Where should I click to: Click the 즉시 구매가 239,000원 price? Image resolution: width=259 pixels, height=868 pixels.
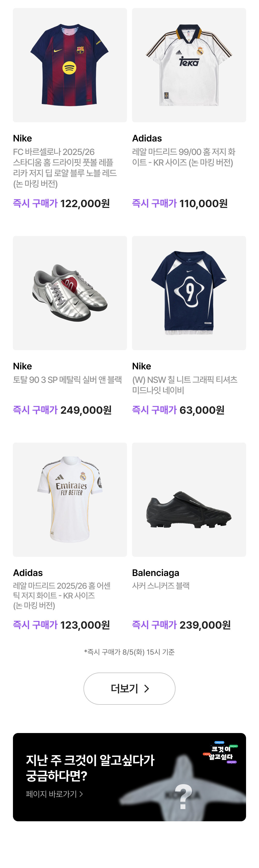tap(181, 625)
